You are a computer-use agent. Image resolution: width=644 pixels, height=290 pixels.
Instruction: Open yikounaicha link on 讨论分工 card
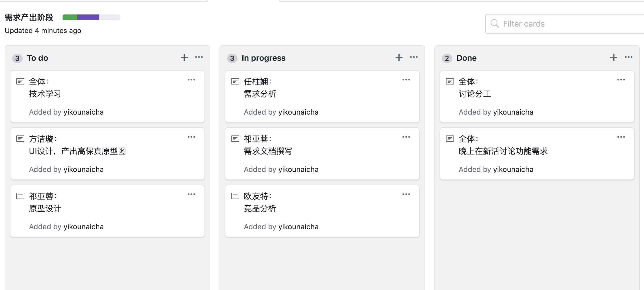point(513,112)
